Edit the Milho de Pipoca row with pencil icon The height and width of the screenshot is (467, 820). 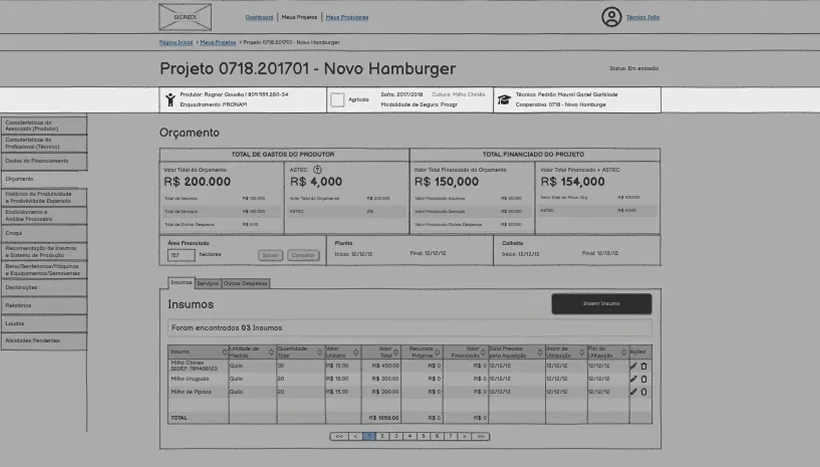click(633, 392)
